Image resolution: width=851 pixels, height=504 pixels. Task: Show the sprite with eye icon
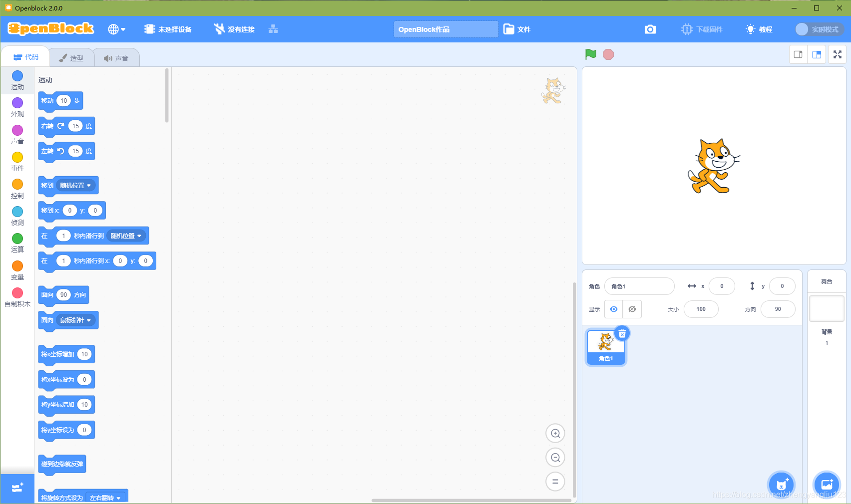coord(614,309)
